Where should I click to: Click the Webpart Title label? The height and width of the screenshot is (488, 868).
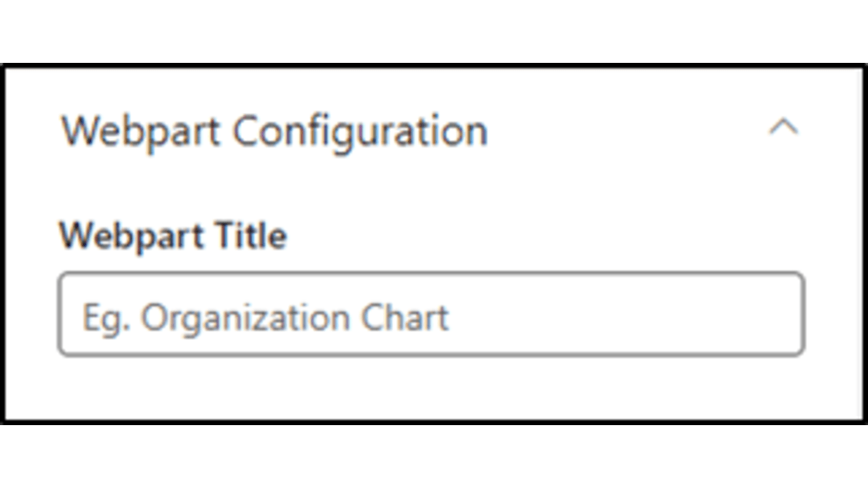173,236
